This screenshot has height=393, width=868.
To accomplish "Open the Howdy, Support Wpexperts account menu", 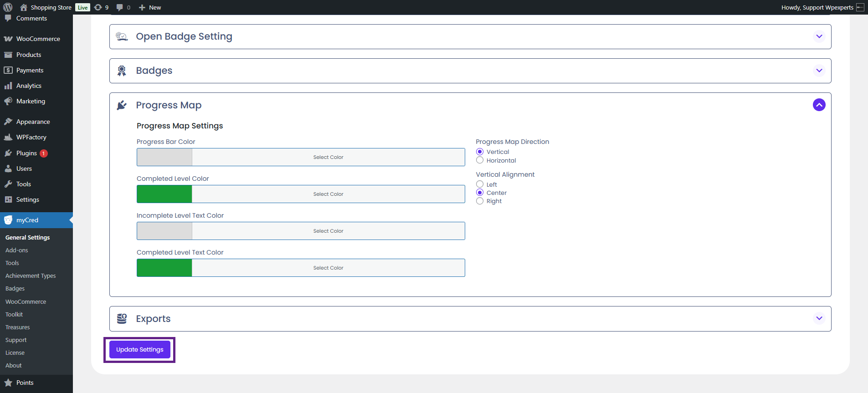I will pyautogui.click(x=817, y=7).
